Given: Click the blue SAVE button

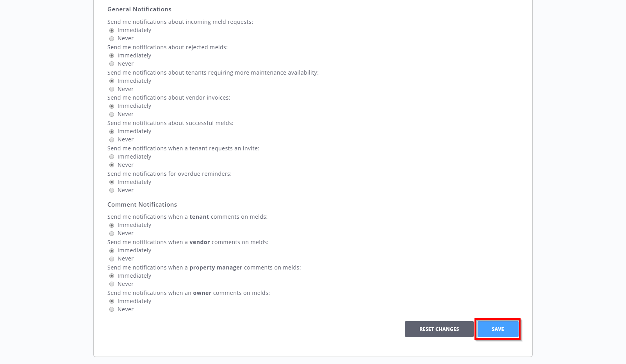Looking at the screenshot, I should click(498, 329).
